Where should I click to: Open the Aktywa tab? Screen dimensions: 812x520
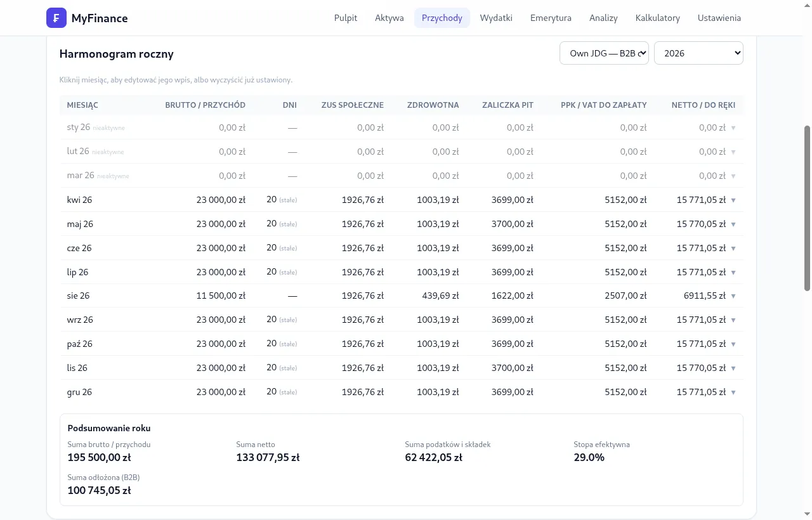[x=390, y=18]
